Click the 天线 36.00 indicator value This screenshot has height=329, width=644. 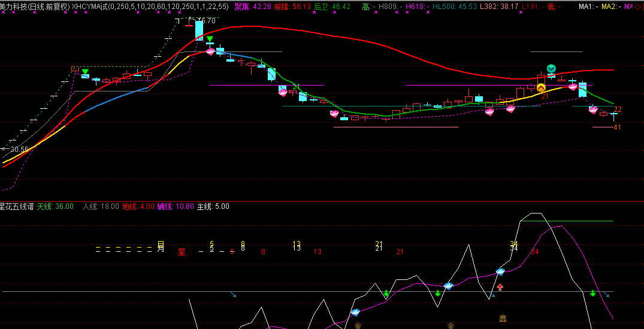pyautogui.click(x=55, y=206)
